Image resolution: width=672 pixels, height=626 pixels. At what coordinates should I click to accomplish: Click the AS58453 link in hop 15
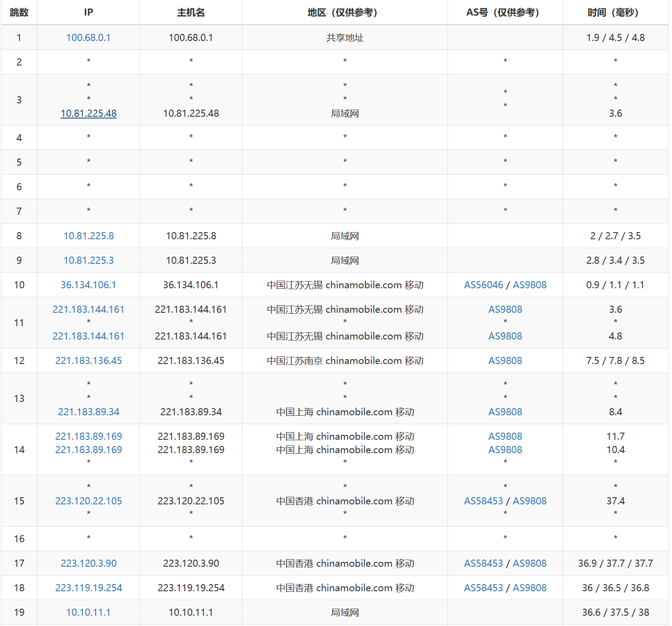[484, 501]
